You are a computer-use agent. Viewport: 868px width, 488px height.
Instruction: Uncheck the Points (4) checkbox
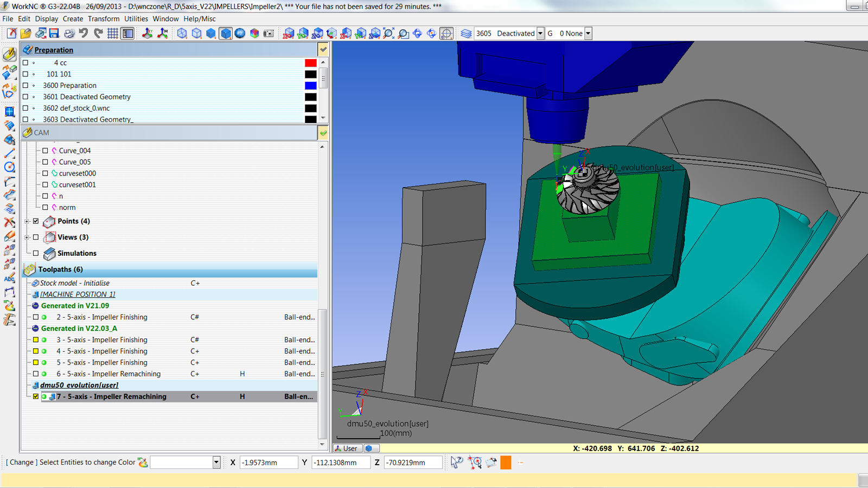[36, 221]
